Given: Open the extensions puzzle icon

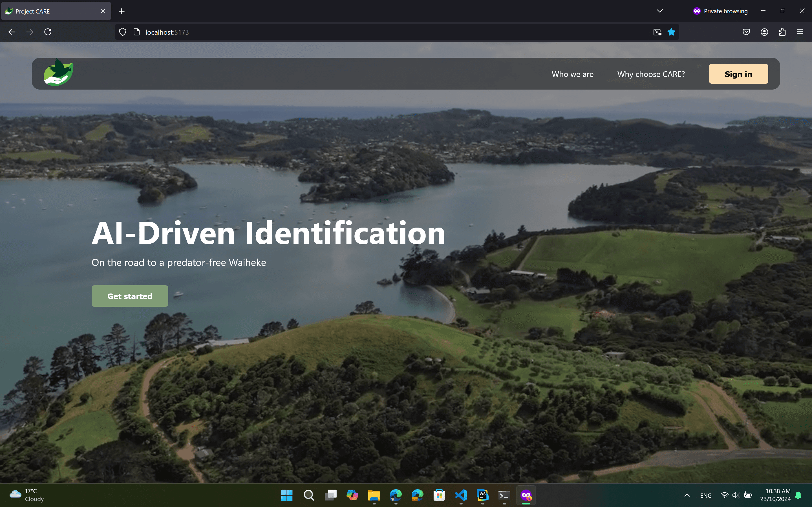Looking at the screenshot, I should pos(782,32).
